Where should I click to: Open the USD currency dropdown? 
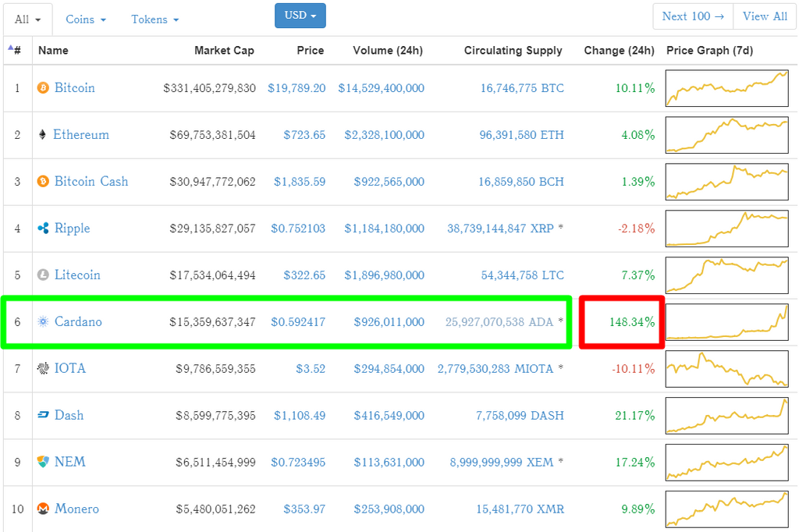click(300, 16)
